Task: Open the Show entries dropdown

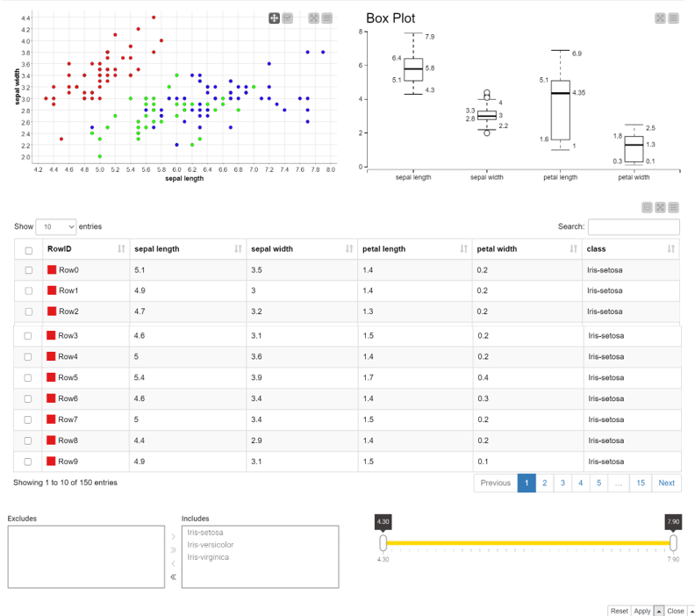Action: pyautogui.click(x=56, y=227)
